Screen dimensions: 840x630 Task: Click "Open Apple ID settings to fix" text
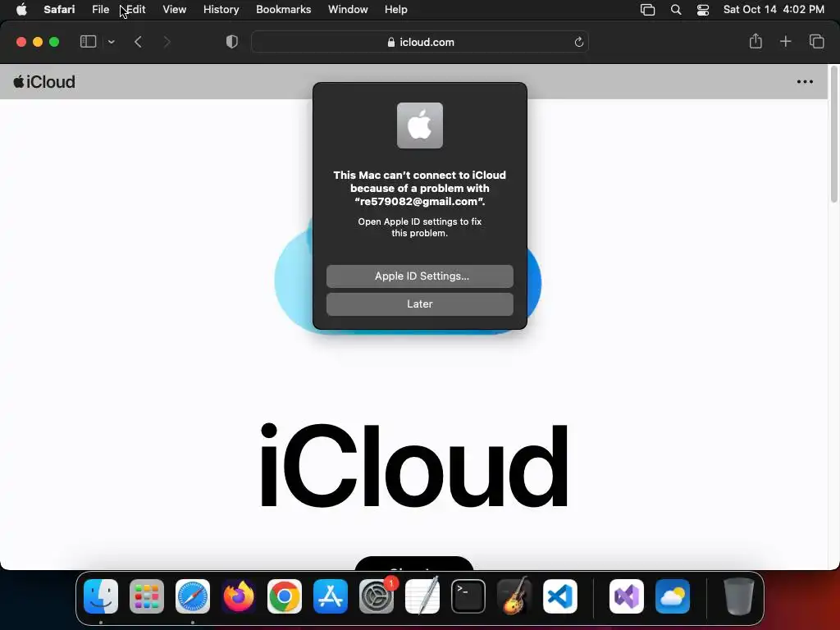(x=419, y=221)
